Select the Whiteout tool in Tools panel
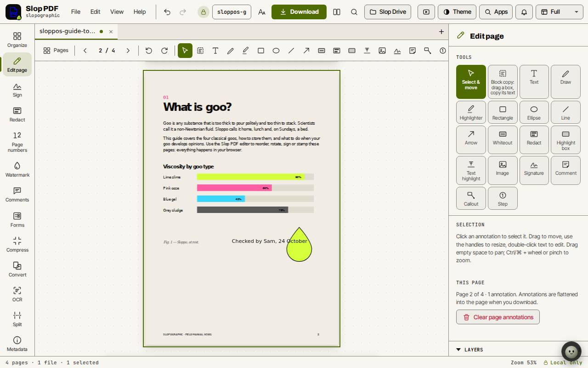Viewport: 588px width, 368px height. click(x=503, y=140)
